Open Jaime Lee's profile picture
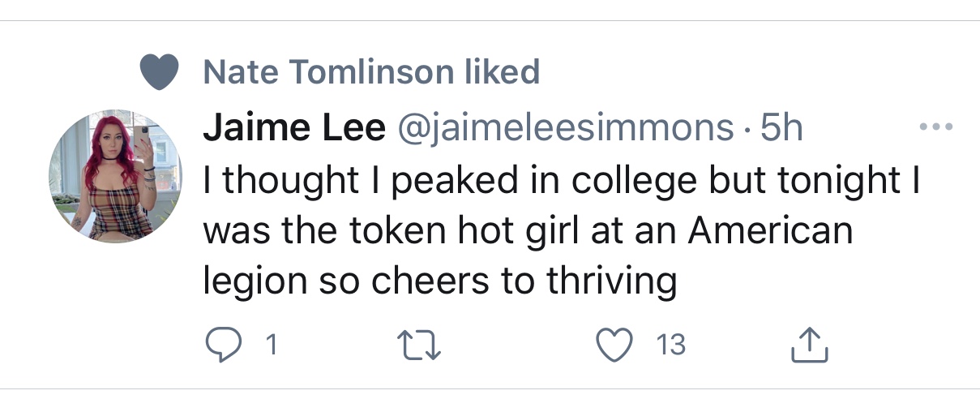 [x=115, y=176]
